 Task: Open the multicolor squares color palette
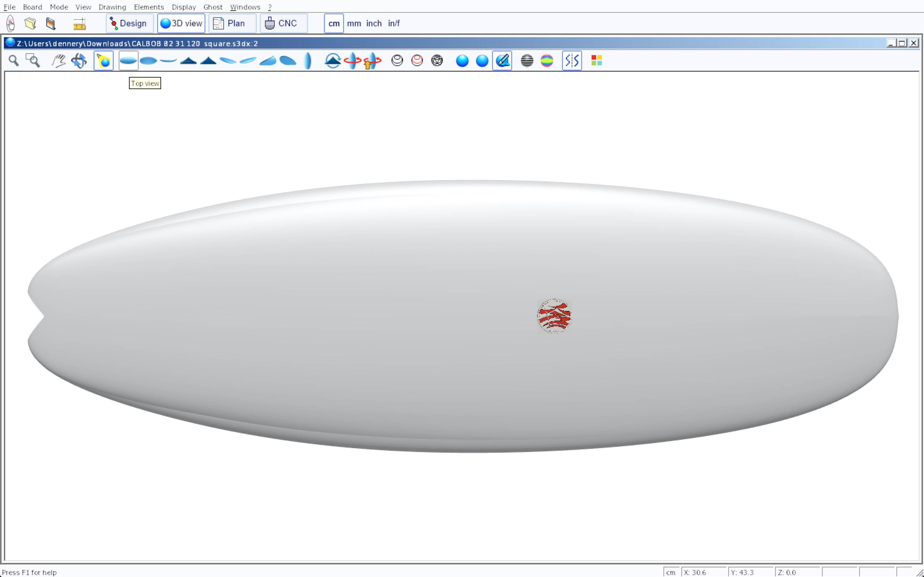click(596, 61)
